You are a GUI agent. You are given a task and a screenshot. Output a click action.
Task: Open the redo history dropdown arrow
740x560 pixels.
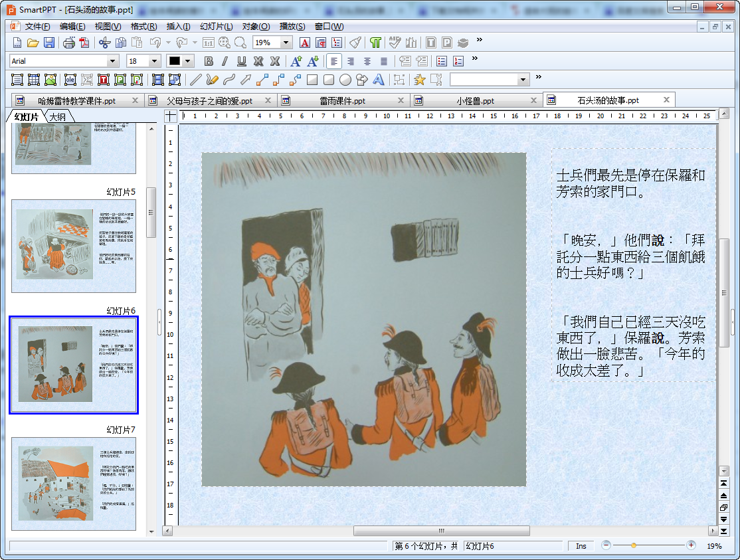coord(195,43)
